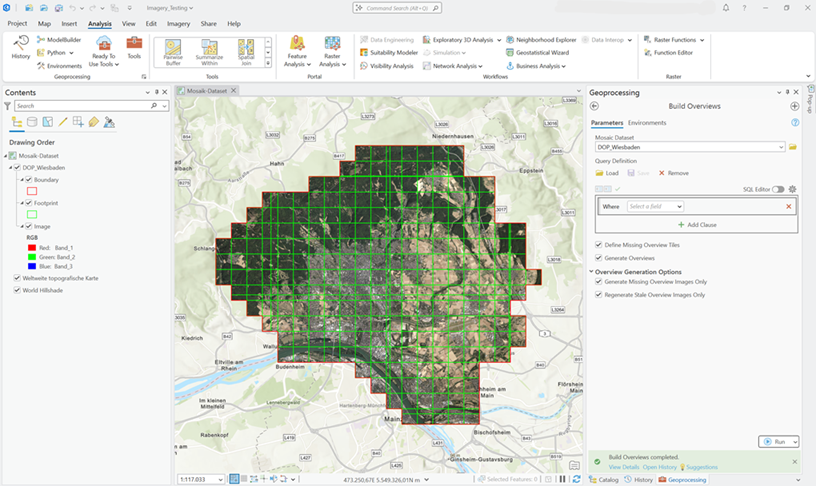Toggle Weltweite topografische Karte layer visibility

point(17,278)
